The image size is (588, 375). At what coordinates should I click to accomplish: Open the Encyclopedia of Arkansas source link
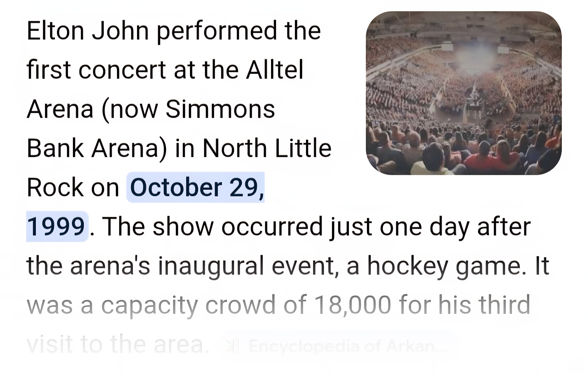(347, 346)
